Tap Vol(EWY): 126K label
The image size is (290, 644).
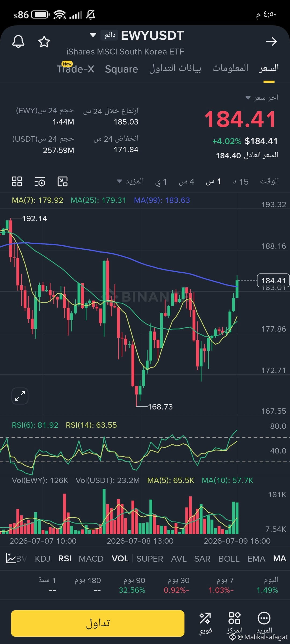click(40, 480)
